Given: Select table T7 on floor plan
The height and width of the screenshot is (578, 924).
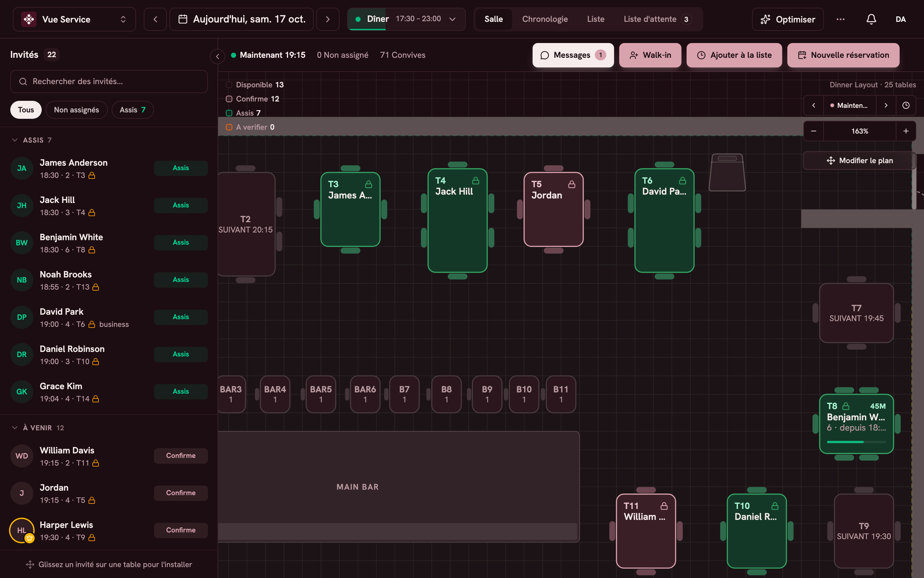Looking at the screenshot, I should click(856, 313).
